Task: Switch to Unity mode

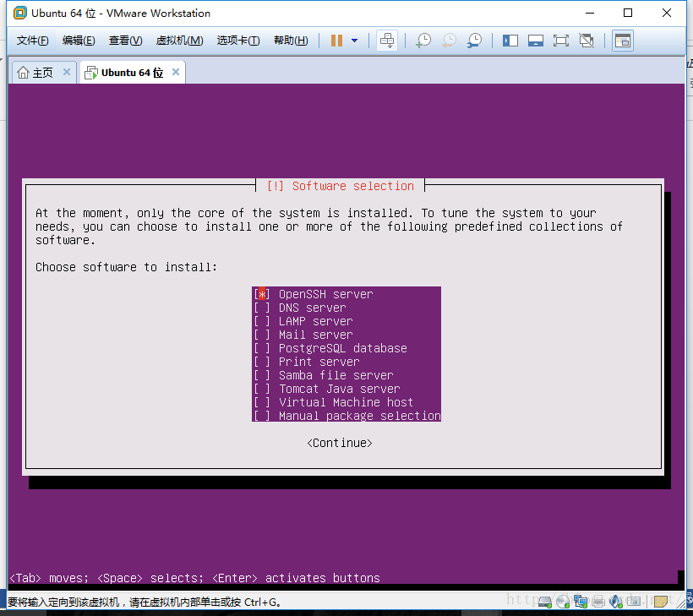Action: 587,41
